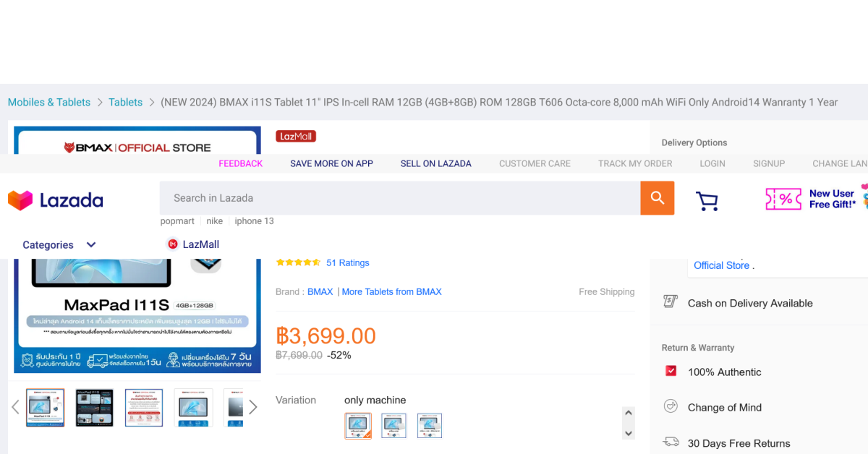Open the 51 Ratings link

[347, 263]
